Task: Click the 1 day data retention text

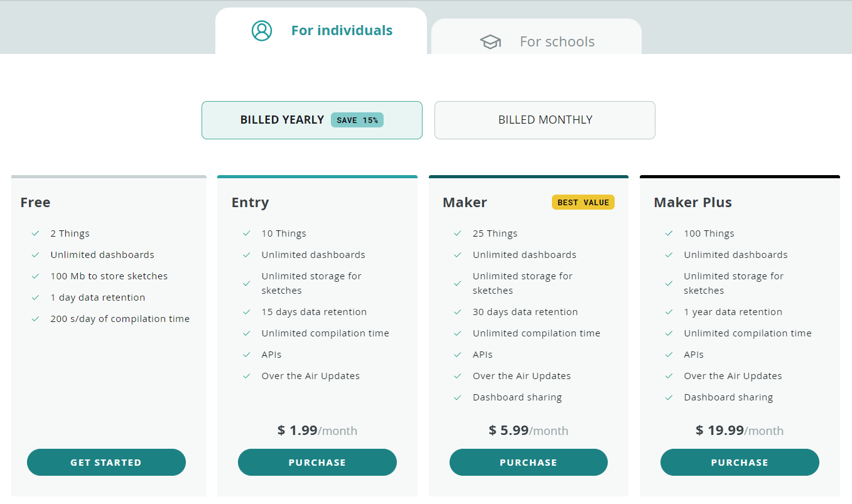Action: pos(98,298)
